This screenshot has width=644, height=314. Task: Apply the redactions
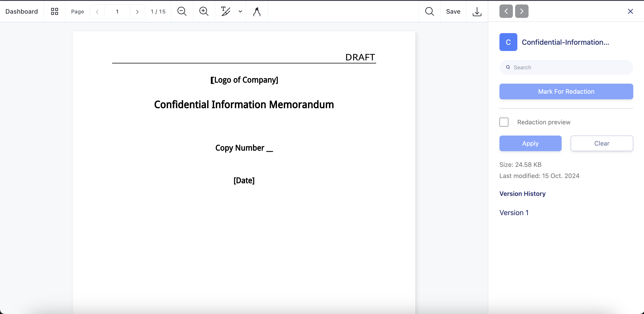[x=530, y=143]
